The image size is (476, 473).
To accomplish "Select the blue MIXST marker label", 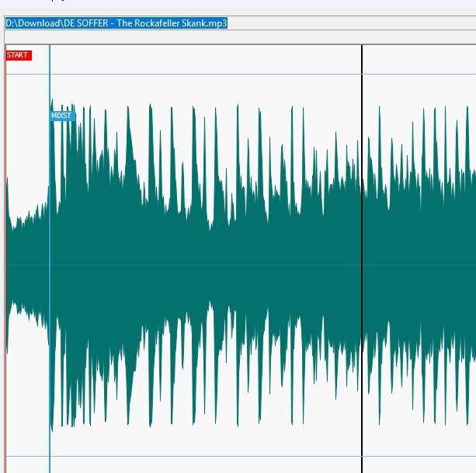I will coord(61,116).
